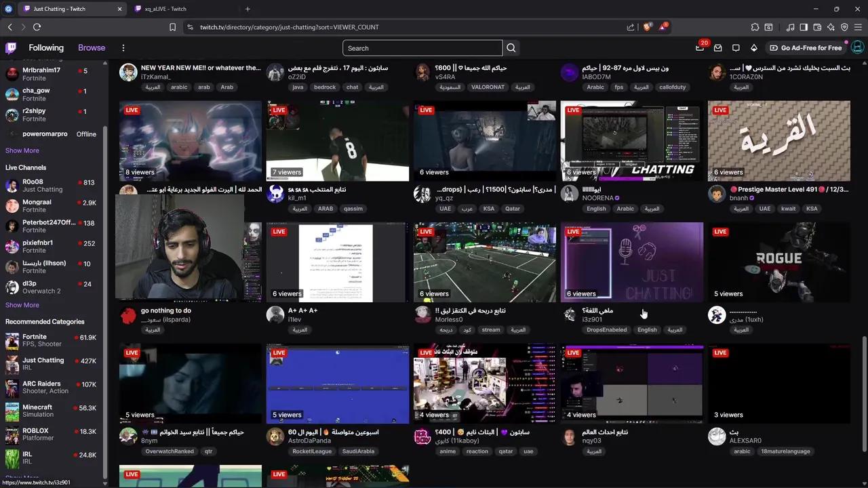Open kil_m1 stream thumbnail with 7 viewers

338,141
